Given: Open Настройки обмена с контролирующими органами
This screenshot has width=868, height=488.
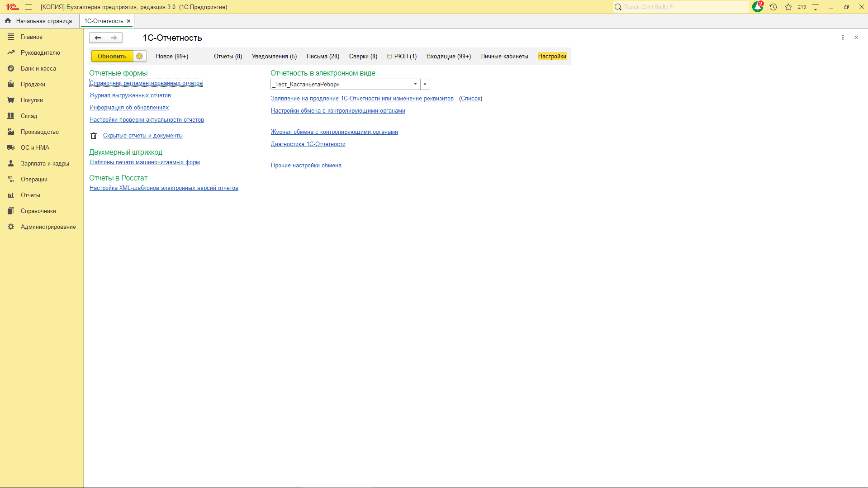Looking at the screenshot, I should coord(338,110).
